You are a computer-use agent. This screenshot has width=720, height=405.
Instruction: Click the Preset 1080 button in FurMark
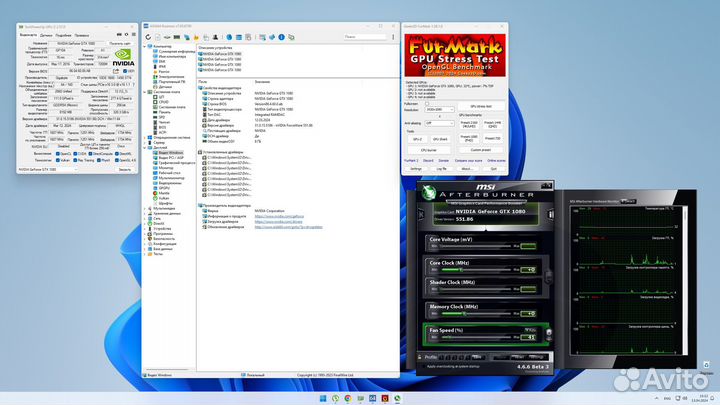tap(469, 138)
